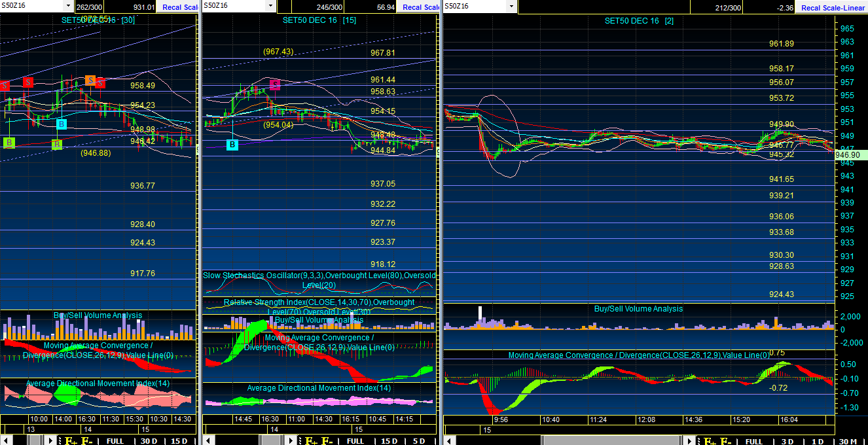Select 15 D range tab in left chart
The height and width of the screenshot is (445, 868).
[179, 440]
